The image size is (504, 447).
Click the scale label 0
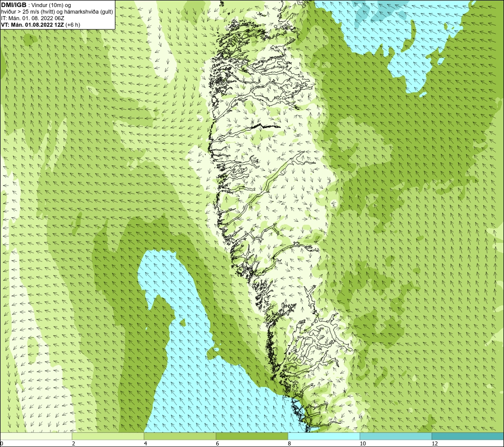[2, 443]
